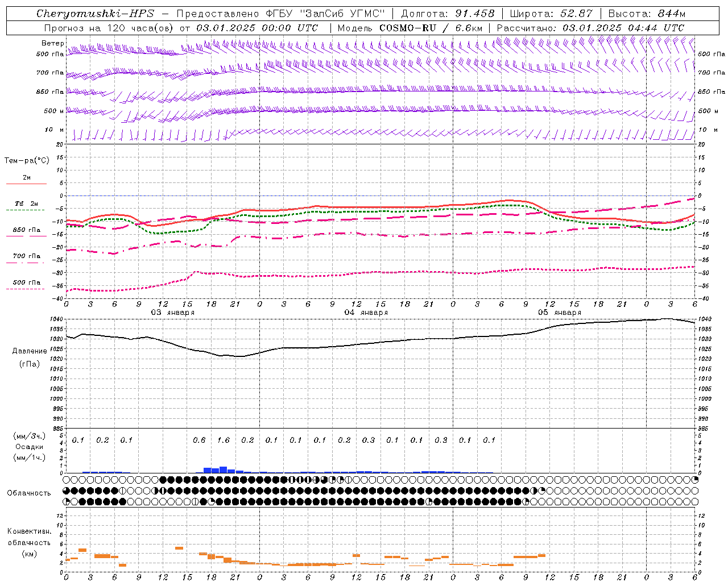Click the '03 января' date label
This screenshot has width=728, height=582.
[x=173, y=313]
